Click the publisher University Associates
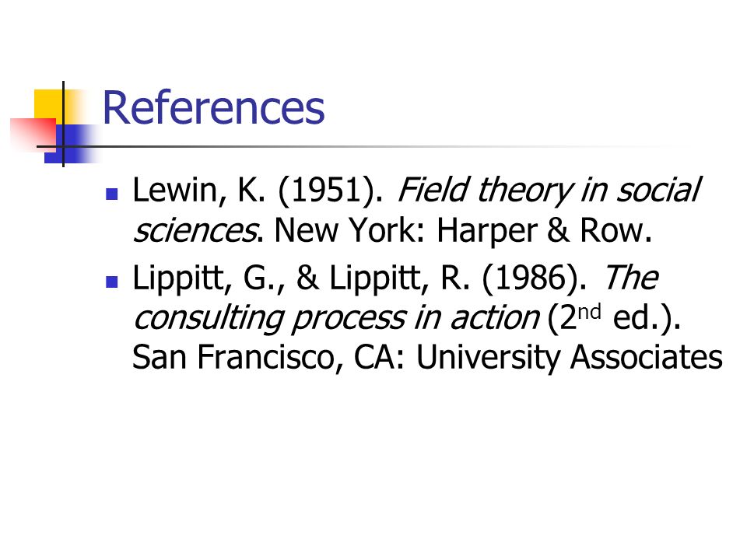 (570, 358)
